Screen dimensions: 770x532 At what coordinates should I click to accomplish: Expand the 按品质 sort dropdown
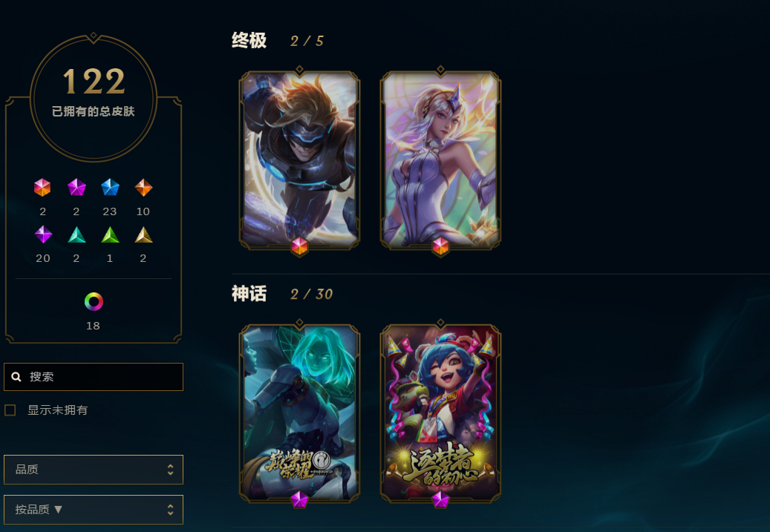(94, 510)
